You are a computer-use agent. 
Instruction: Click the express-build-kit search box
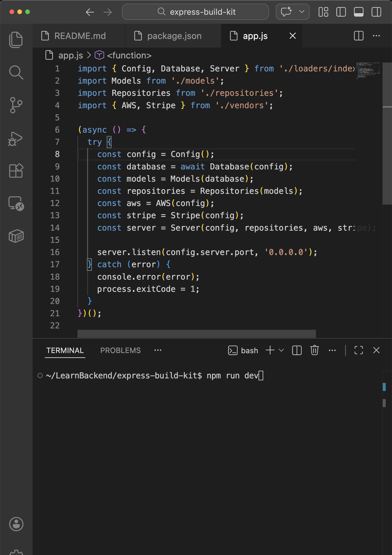pos(195,12)
